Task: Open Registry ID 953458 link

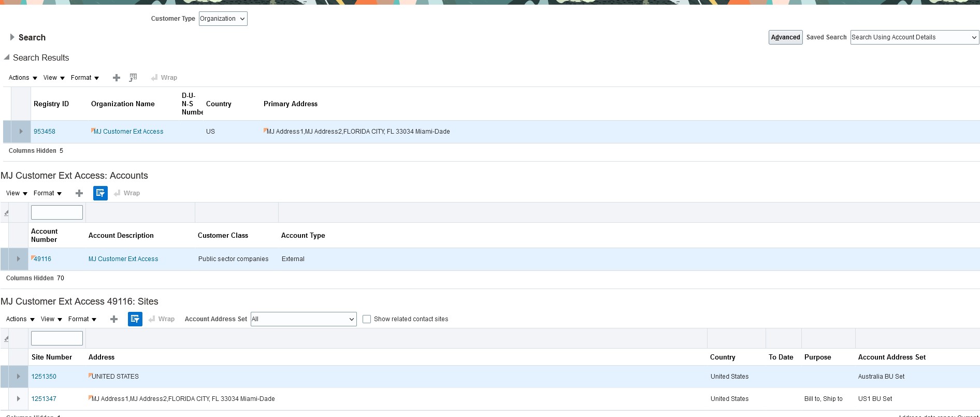Action: pyautogui.click(x=45, y=132)
